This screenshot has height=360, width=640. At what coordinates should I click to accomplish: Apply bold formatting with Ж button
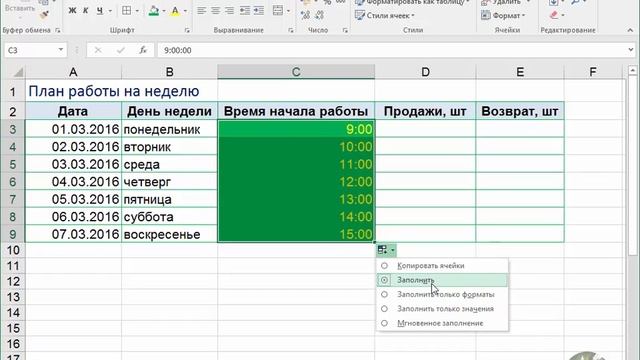click(72, 11)
